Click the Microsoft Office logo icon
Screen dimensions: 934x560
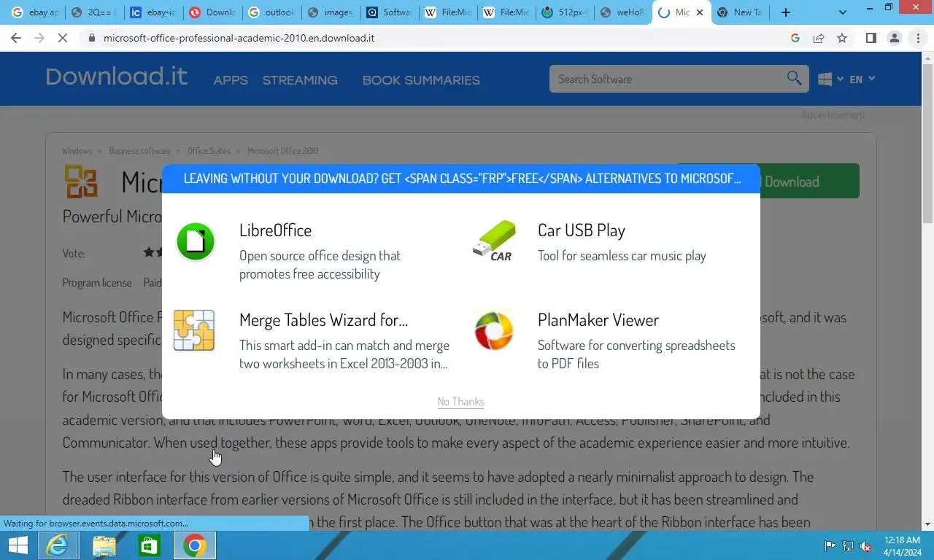click(x=80, y=182)
